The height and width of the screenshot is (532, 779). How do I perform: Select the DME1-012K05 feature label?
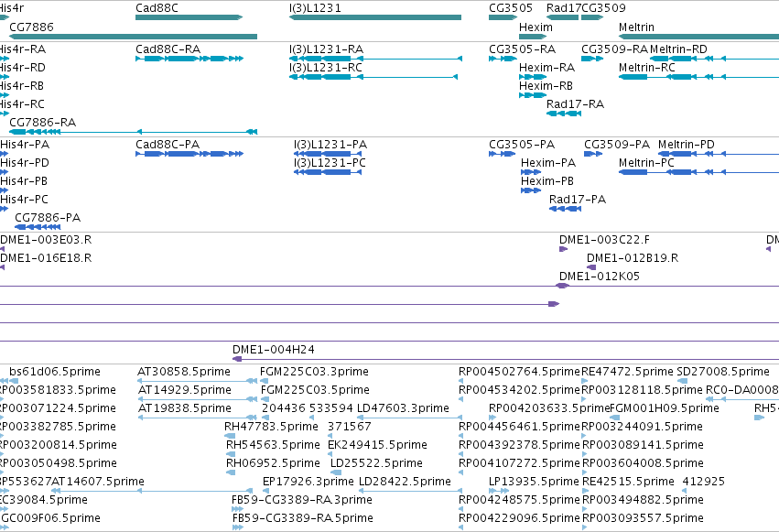click(600, 277)
